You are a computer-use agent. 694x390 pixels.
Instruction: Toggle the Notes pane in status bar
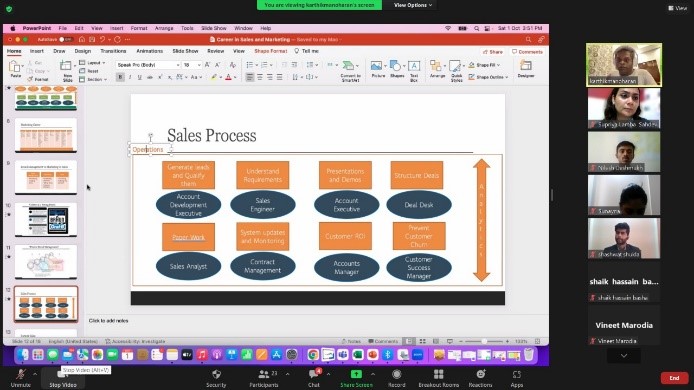tap(351, 341)
